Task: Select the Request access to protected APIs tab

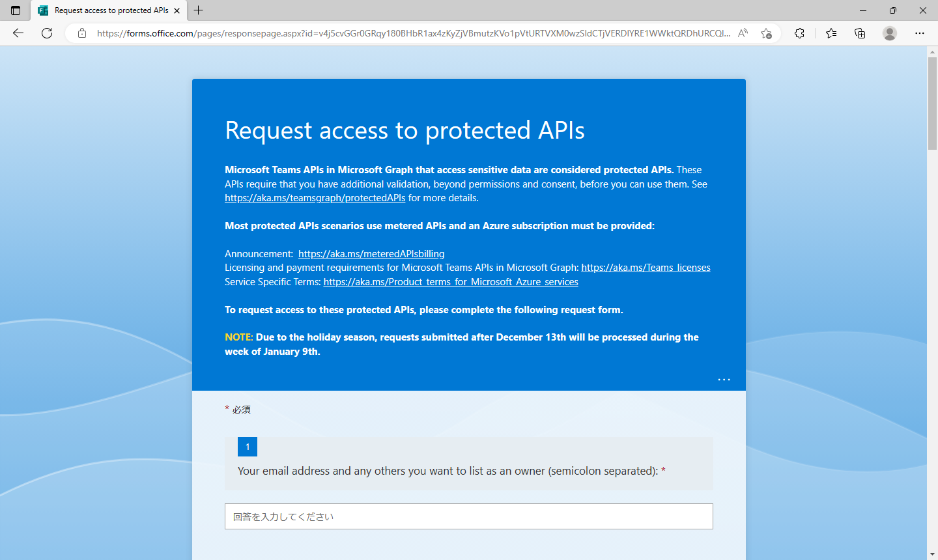Action: point(108,10)
